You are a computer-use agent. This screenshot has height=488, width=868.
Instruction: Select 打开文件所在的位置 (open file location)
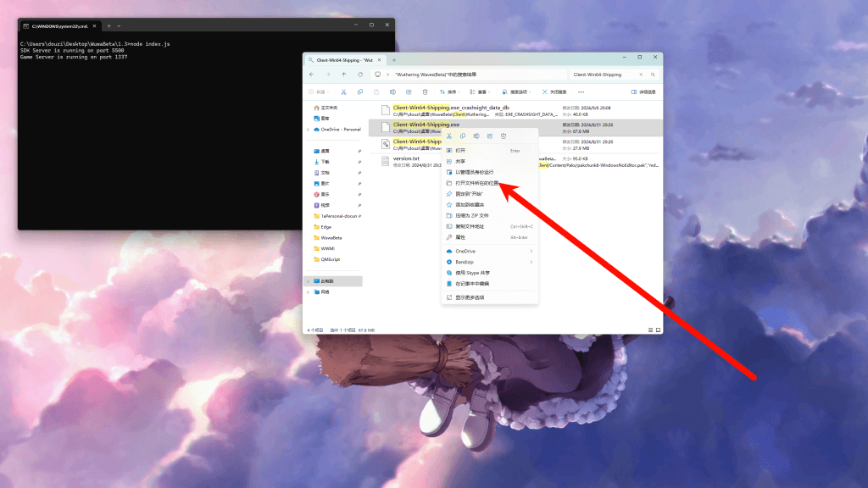[x=479, y=183]
